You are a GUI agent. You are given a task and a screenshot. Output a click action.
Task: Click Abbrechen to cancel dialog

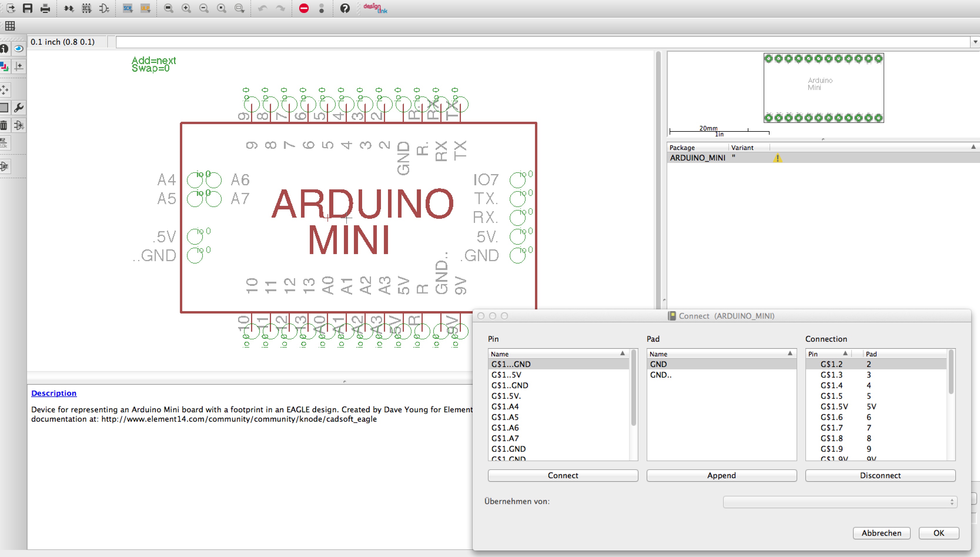tap(881, 533)
